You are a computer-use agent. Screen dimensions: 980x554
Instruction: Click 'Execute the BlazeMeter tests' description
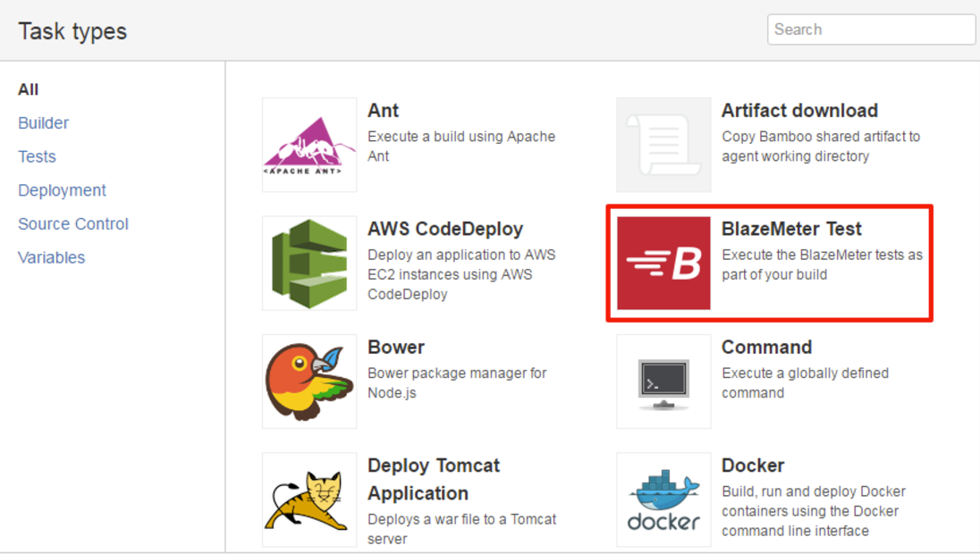click(822, 264)
